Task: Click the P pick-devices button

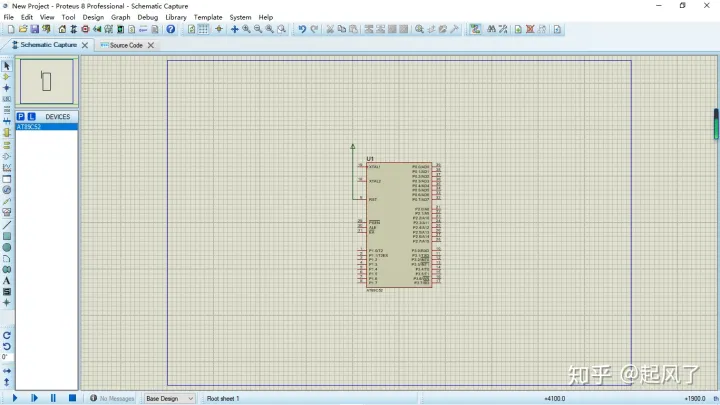Action: pyautogui.click(x=21, y=117)
